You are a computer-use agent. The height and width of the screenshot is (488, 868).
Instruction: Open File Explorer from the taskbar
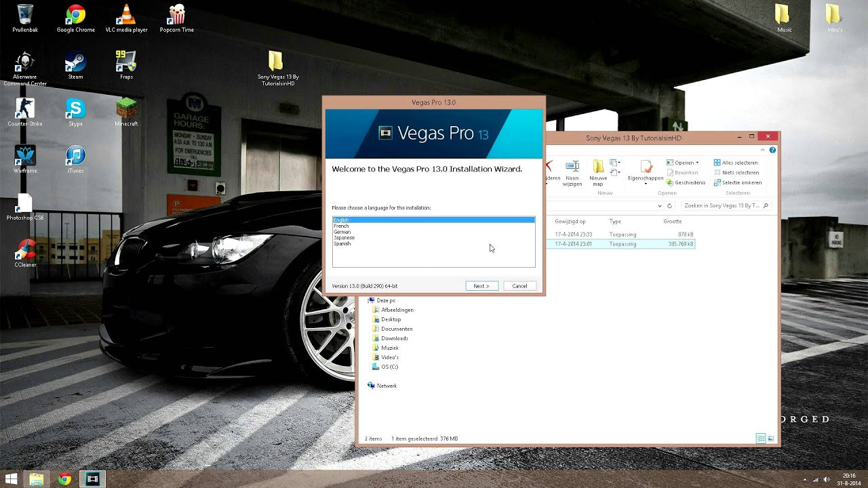37,479
